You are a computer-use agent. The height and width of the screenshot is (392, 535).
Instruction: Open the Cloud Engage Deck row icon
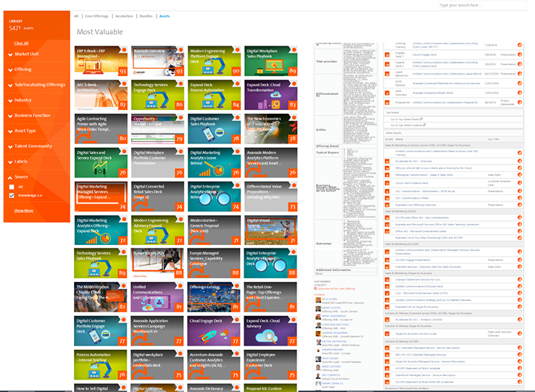point(519,54)
